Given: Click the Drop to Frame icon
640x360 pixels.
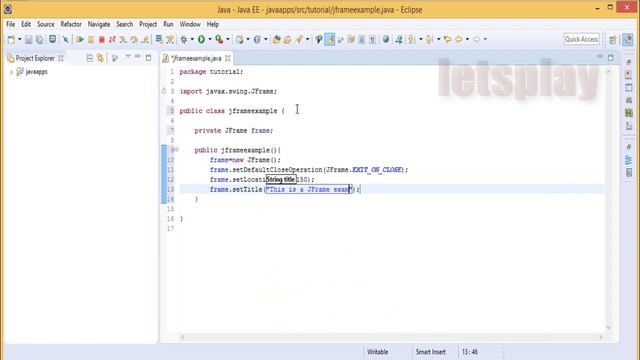Looking at the screenshot, I should coord(159,40).
